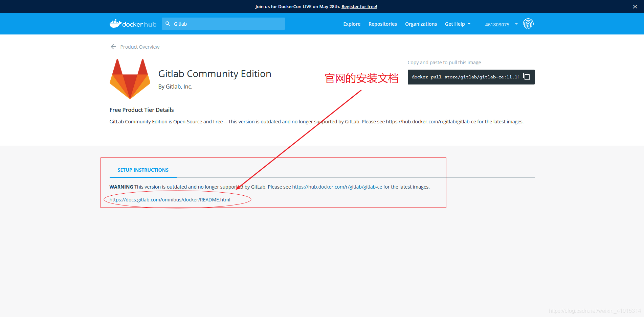This screenshot has width=644, height=317.
Task: Click the Gitlab Community Edition title
Action: click(215, 74)
